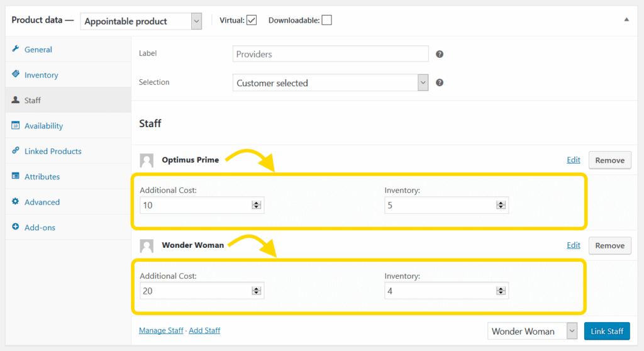Click the wrench icon beside General
Viewport: 644px width, 351px height.
(x=16, y=49)
